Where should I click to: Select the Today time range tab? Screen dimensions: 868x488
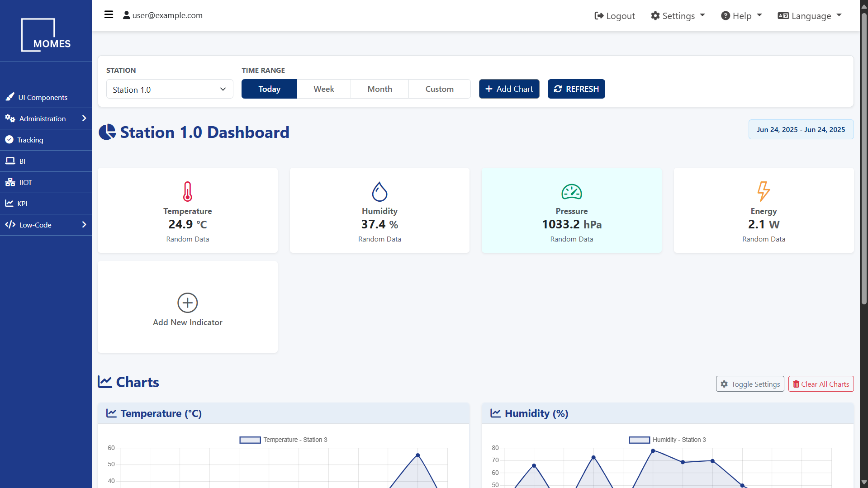(269, 89)
